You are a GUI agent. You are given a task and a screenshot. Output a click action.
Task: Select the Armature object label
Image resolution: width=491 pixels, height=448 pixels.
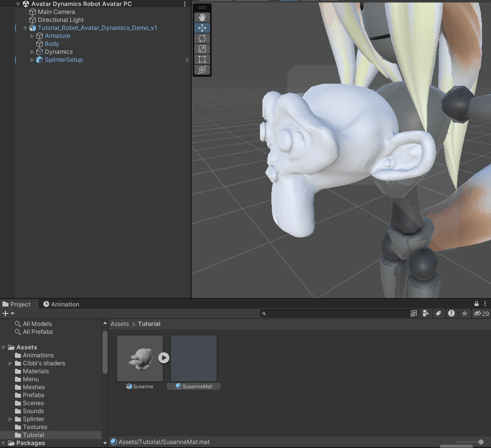click(57, 36)
